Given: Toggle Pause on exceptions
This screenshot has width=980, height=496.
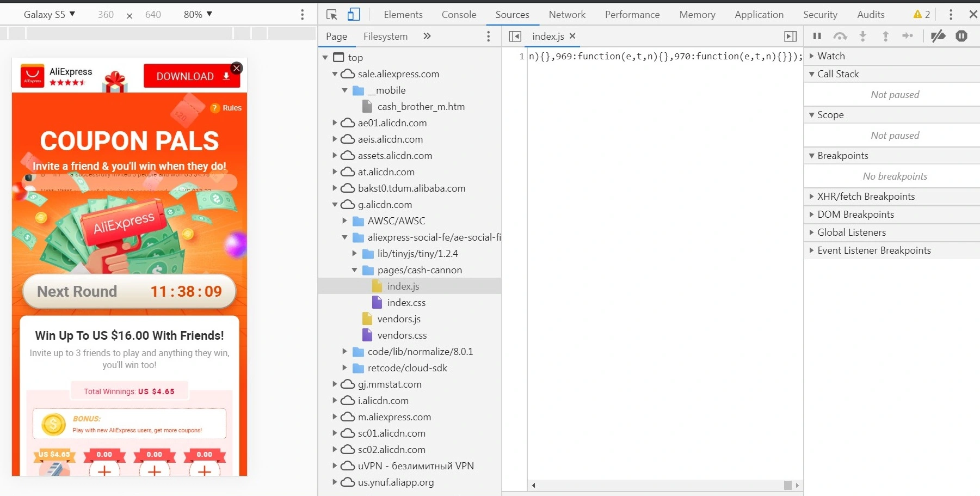Looking at the screenshot, I should pos(961,36).
